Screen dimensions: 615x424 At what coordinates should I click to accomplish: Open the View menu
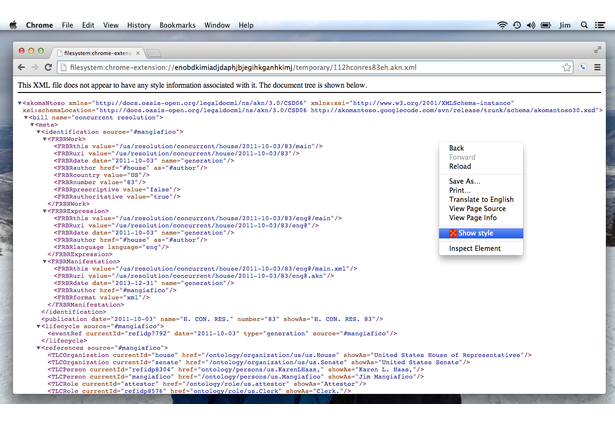[x=111, y=25]
